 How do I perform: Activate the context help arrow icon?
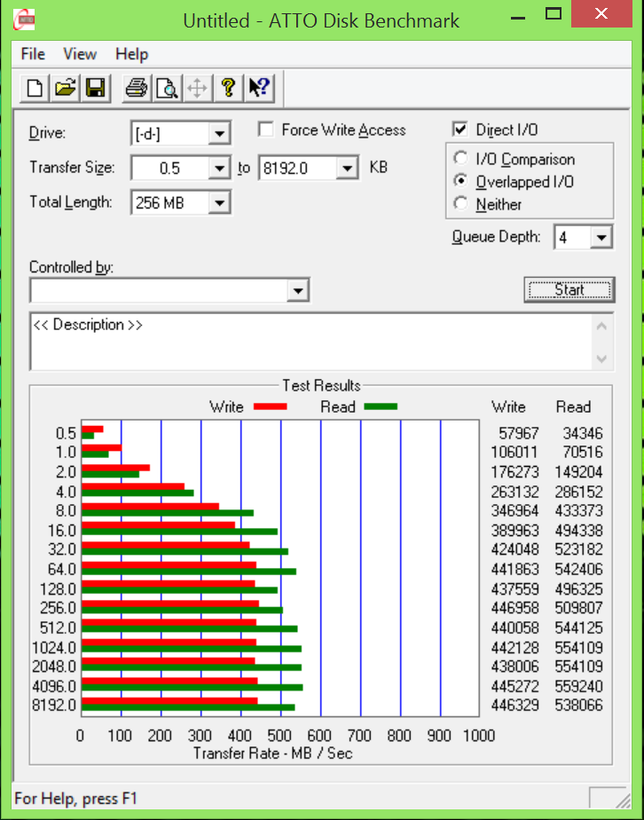[x=259, y=88]
